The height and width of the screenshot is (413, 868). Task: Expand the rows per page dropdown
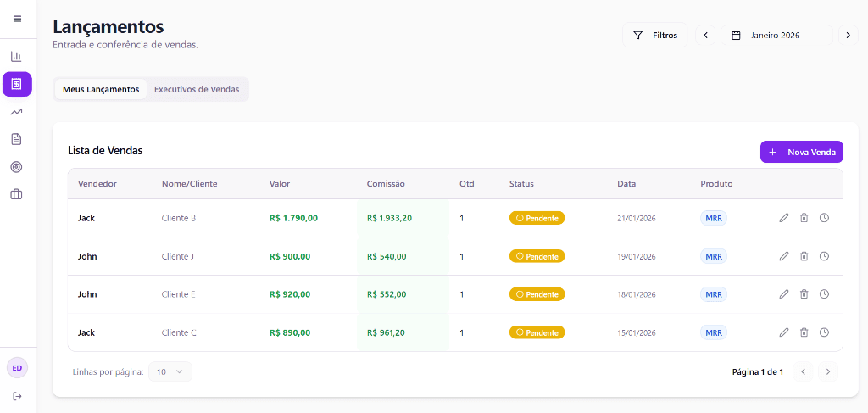(170, 371)
